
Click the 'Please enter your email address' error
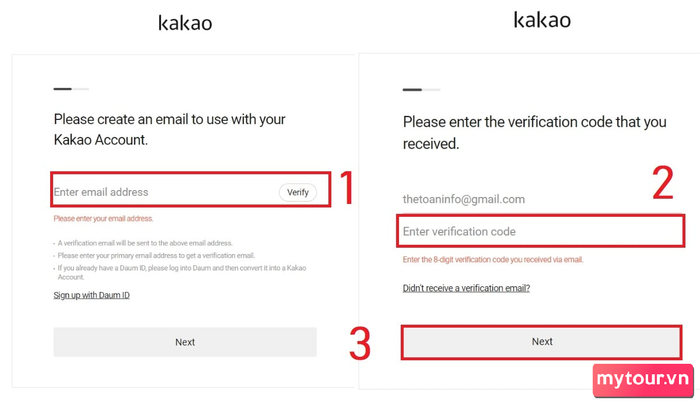coord(103,218)
